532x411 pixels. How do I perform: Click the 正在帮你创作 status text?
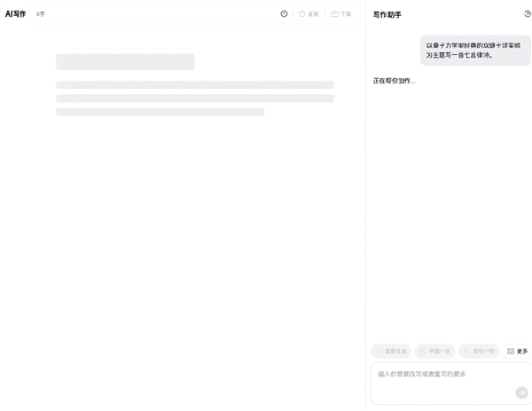(394, 81)
